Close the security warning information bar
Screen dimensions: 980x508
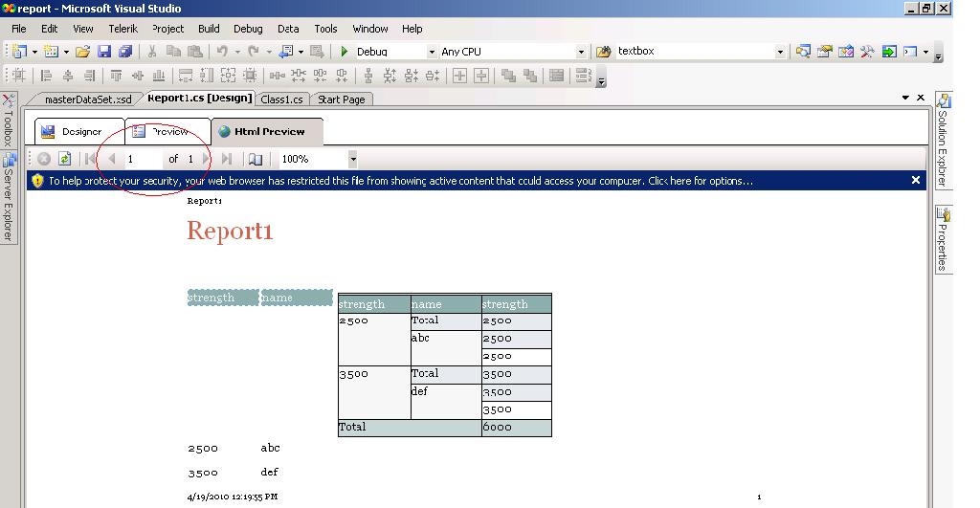click(x=916, y=180)
